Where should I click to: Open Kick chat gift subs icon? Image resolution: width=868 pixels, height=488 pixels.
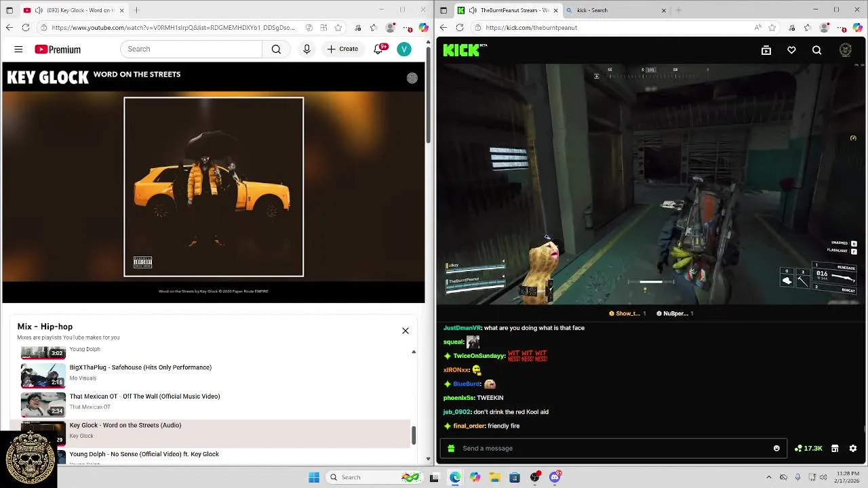point(452,448)
